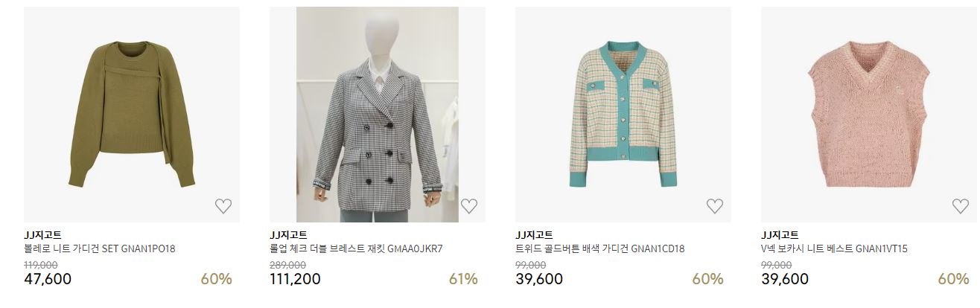View pink knit vest product image
Image resolution: width=980 pixels, height=308 pixels.
point(869,115)
